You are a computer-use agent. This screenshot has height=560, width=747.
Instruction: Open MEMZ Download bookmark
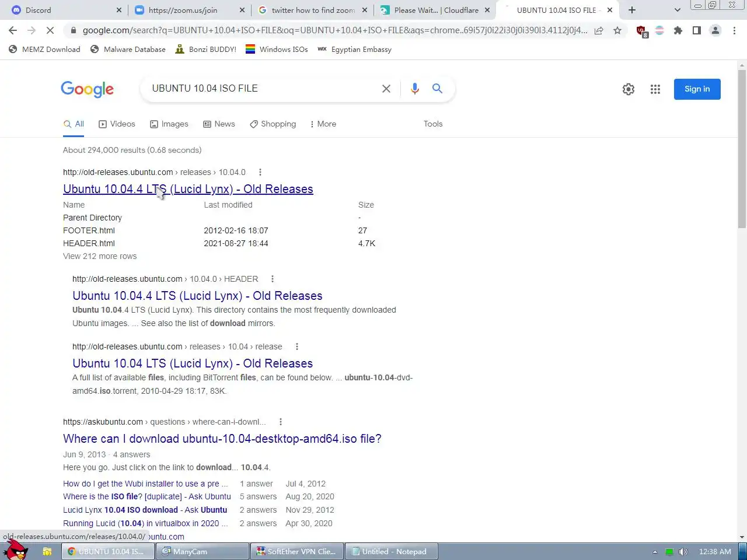(x=44, y=50)
